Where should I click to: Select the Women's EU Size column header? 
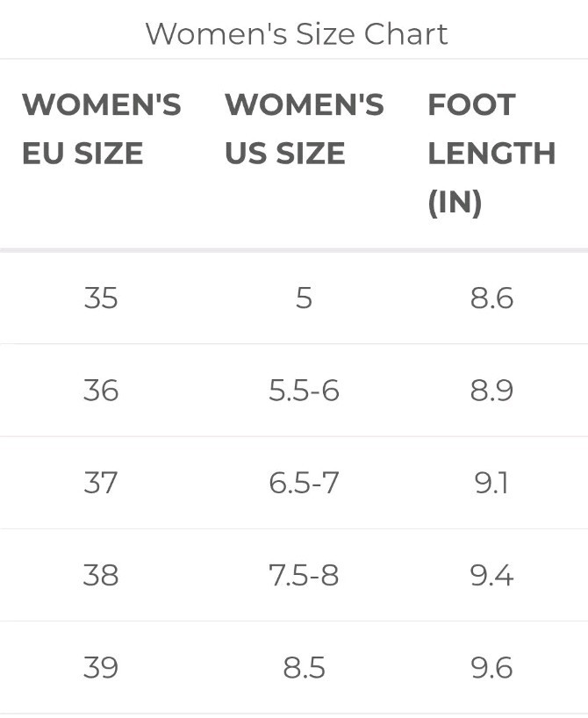click(101, 129)
